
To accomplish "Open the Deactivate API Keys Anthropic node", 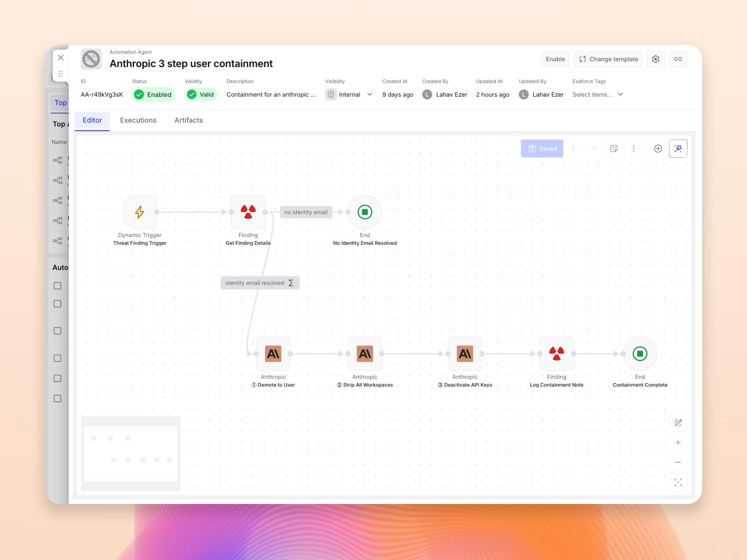I will [x=465, y=354].
